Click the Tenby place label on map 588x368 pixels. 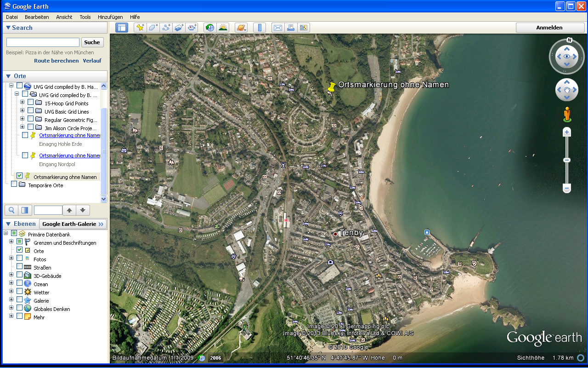(x=351, y=233)
